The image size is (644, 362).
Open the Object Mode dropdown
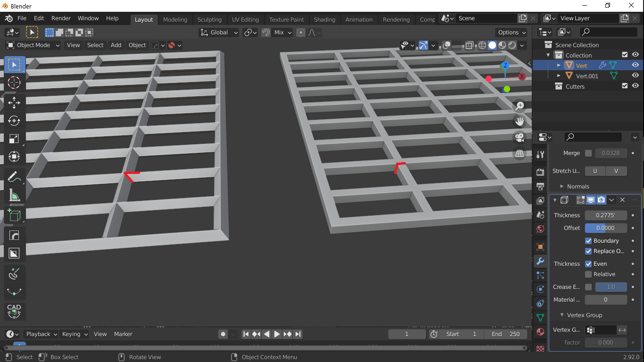coord(33,45)
